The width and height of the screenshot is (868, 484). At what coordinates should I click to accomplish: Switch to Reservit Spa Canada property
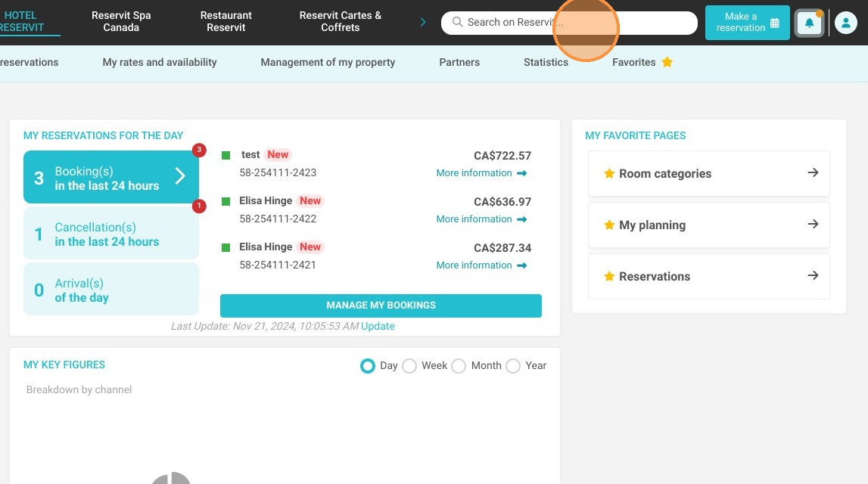[121, 22]
